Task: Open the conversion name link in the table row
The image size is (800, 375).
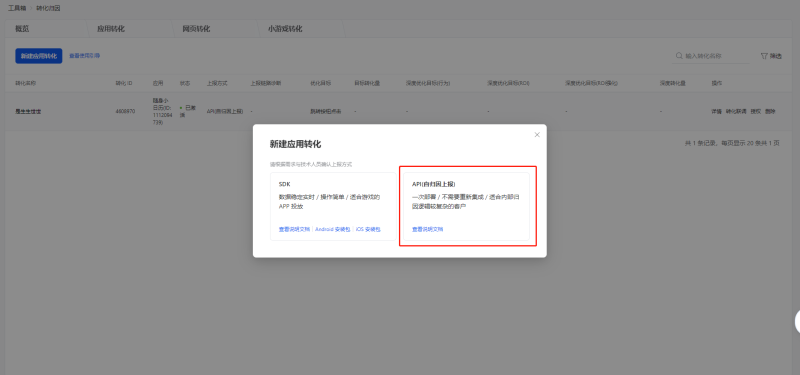Action: (28, 111)
